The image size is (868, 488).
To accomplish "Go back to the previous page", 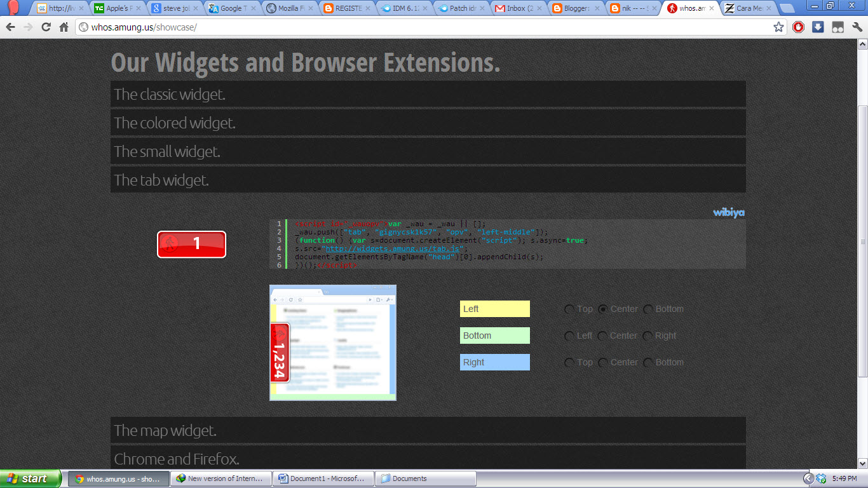I will pos(10,27).
